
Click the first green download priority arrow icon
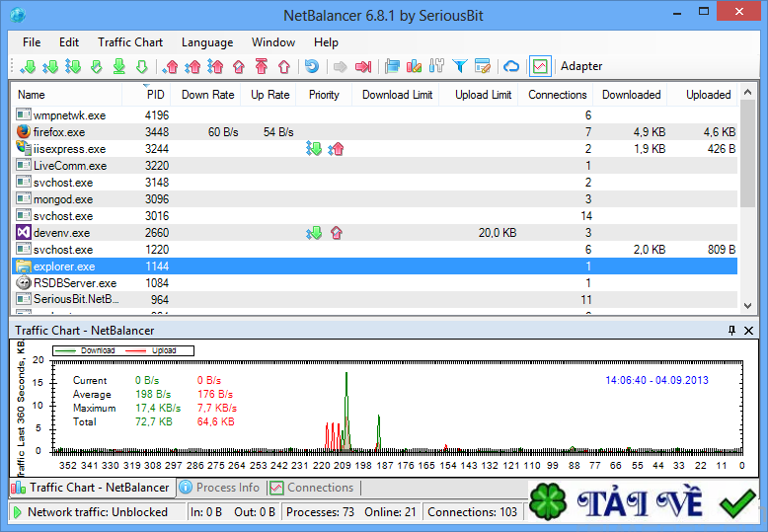pyautogui.click(x=28, y=67)
